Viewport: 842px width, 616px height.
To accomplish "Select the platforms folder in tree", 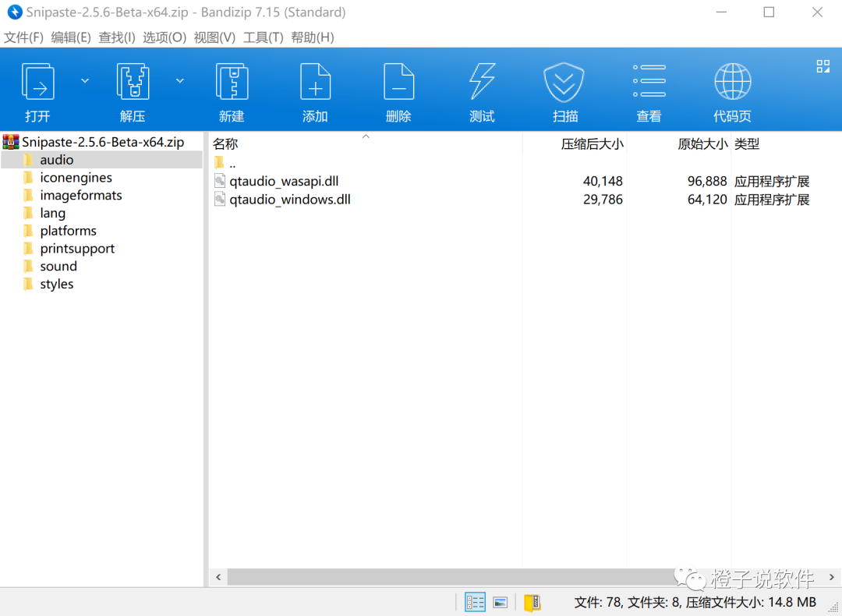I will (x=68, y=231).
